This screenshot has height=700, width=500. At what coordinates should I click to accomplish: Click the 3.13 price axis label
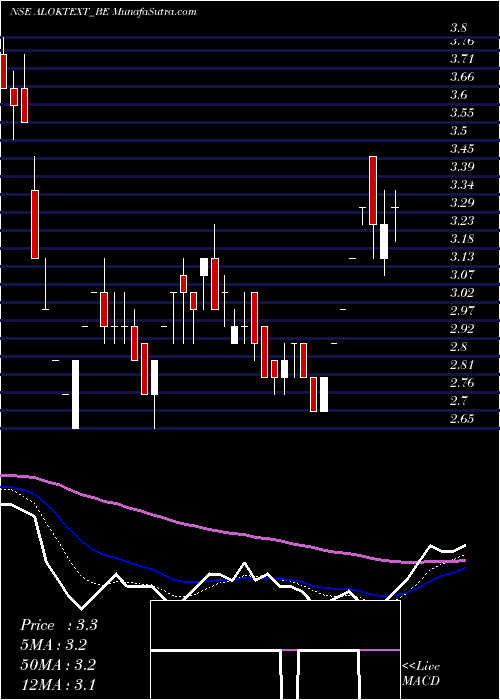pyautogui.click(x=462, y=257)
